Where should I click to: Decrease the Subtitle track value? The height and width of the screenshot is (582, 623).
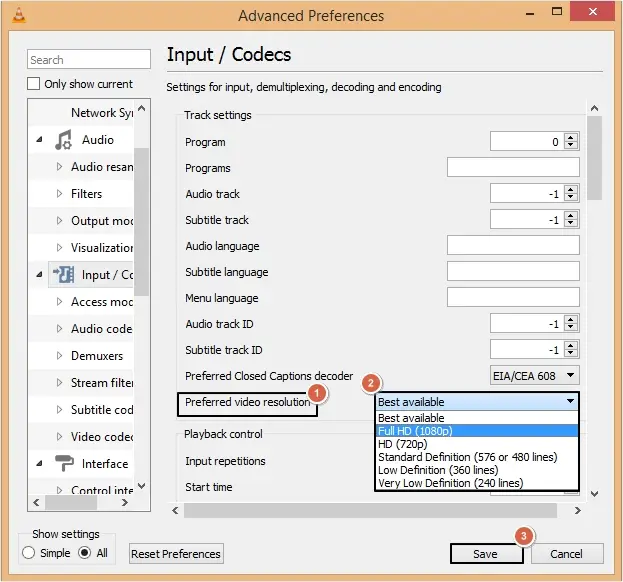click(x=571, y=223)
